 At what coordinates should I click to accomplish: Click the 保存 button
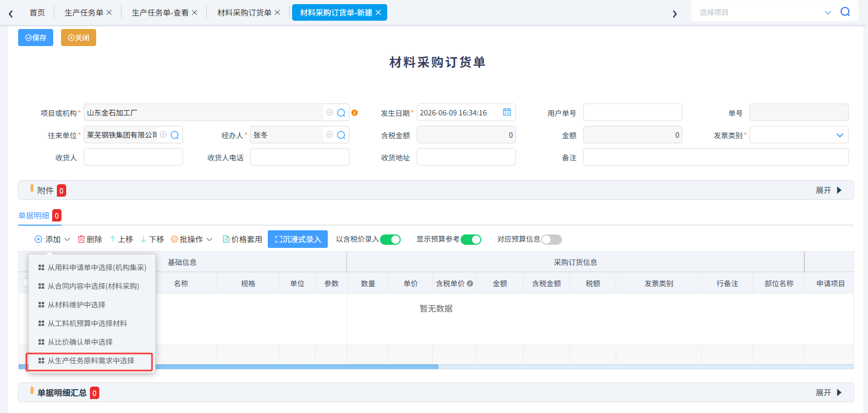pos(36,38)
